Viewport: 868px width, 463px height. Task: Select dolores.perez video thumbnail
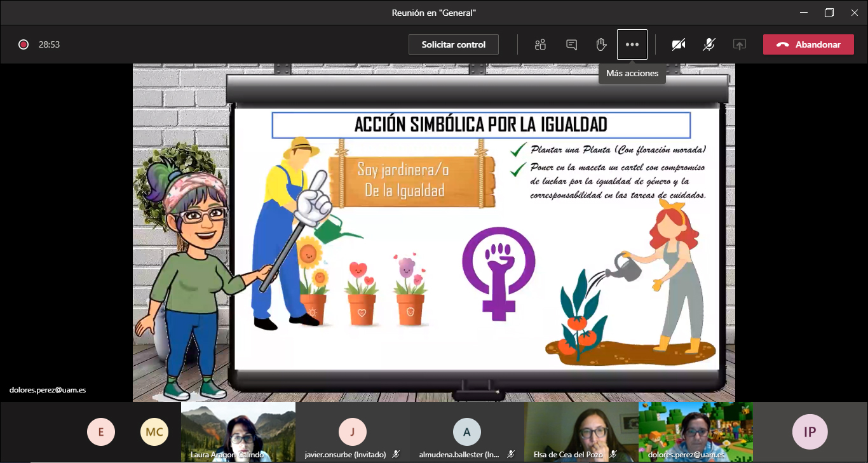695,431
